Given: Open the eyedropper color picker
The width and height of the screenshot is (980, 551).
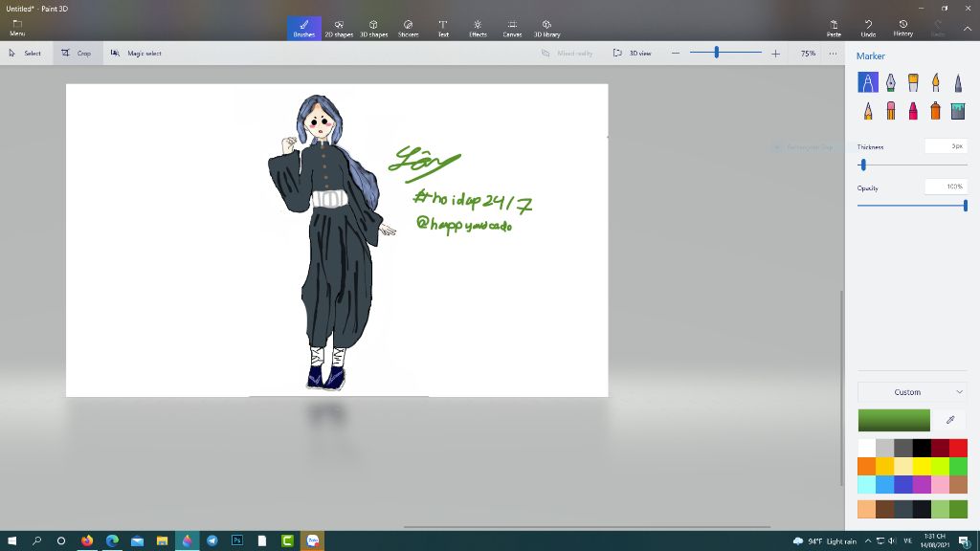Looking at the screenshot, I should [x=950, y=420].
